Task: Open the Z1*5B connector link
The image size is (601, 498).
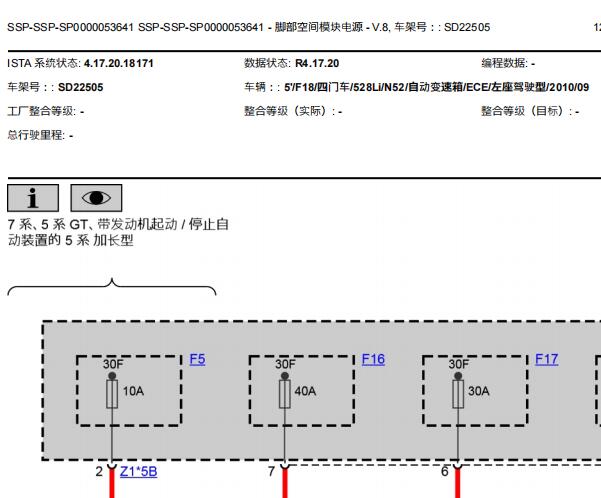Action: tap(138, 471)
